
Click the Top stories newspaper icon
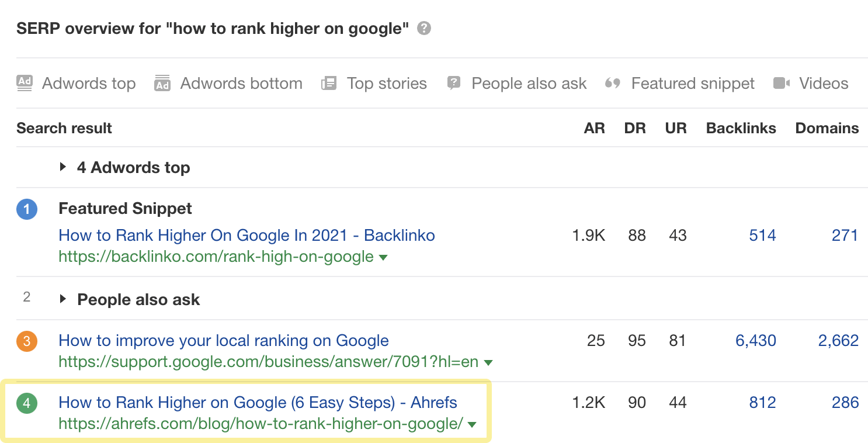329,84
